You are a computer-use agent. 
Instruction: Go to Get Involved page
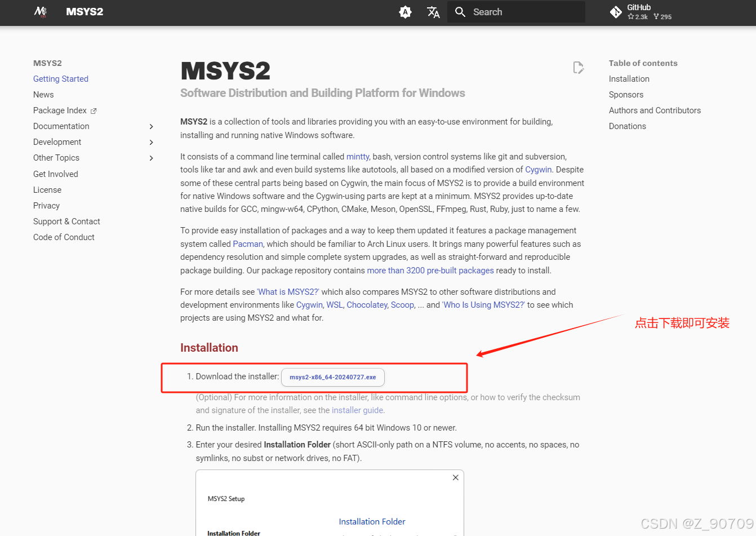[x=56, y=174]
